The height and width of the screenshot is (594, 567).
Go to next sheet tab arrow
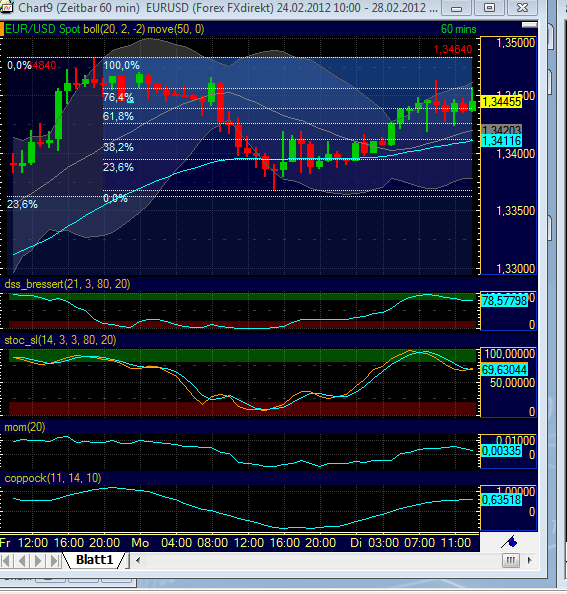(x=38, y=561)
